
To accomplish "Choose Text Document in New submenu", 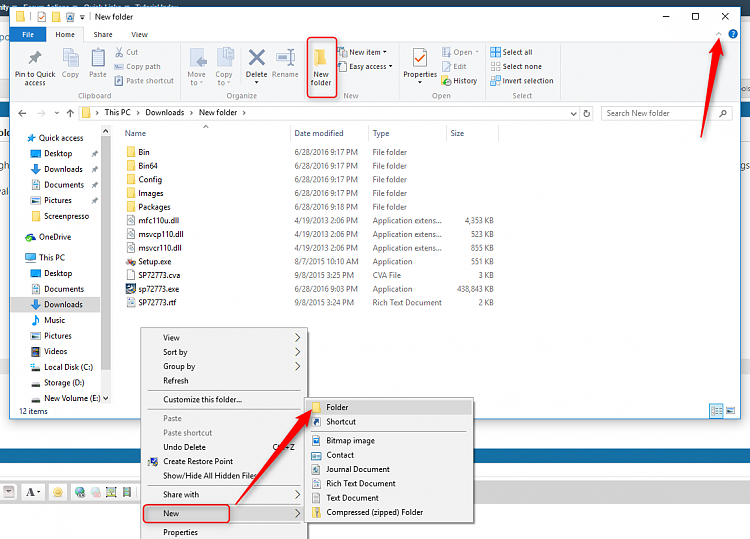I will click(389, 498).
